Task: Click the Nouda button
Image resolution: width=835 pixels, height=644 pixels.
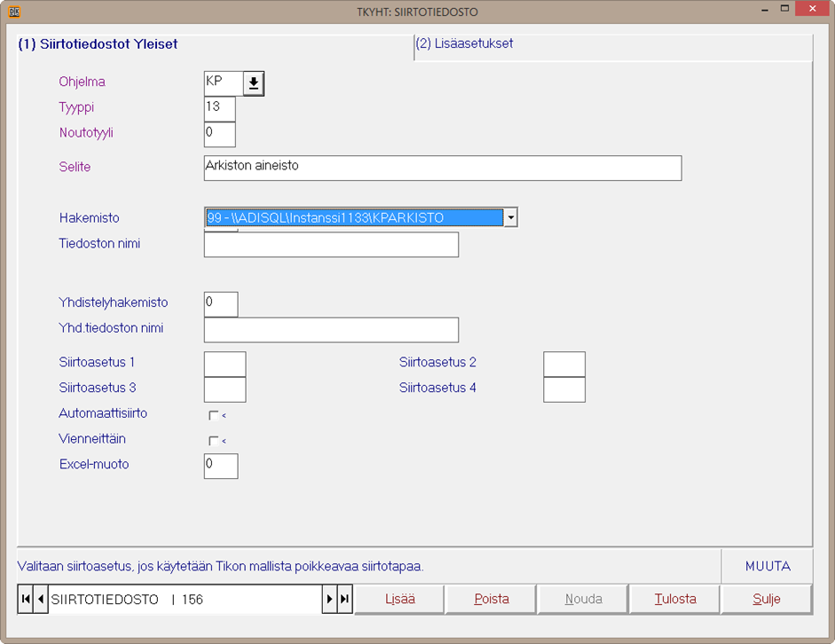Action: [583, 600]
